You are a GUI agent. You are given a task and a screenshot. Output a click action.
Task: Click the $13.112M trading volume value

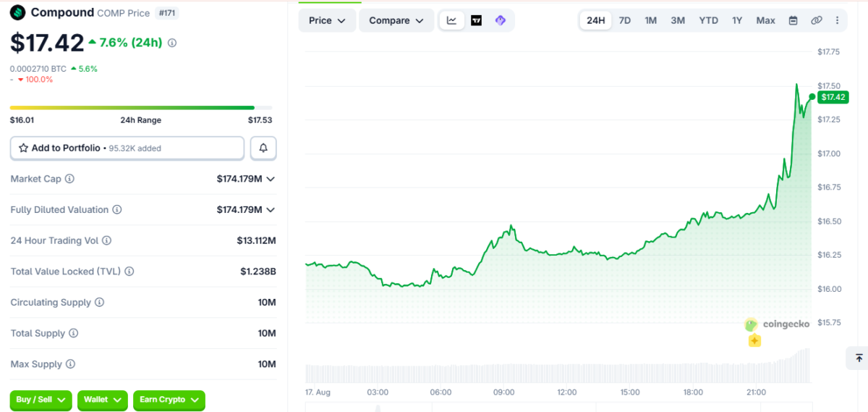tap(256, 240)
